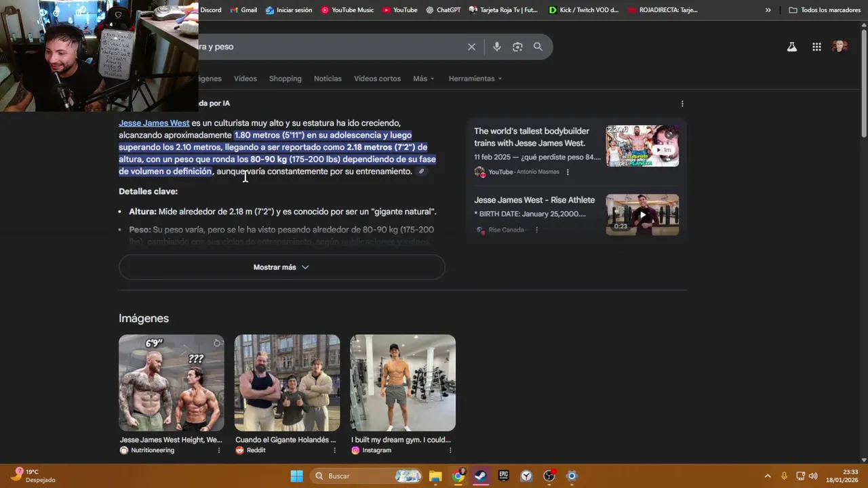This screenshot has width=868, height=488.
Task: Open Jesse James West - Rise Athlete result
Action: click(x=534, y=200)
